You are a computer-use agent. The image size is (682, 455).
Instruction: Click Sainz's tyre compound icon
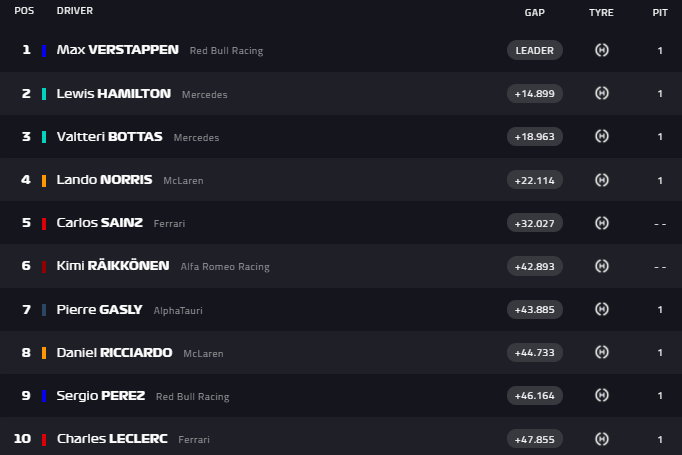point(601,223)
